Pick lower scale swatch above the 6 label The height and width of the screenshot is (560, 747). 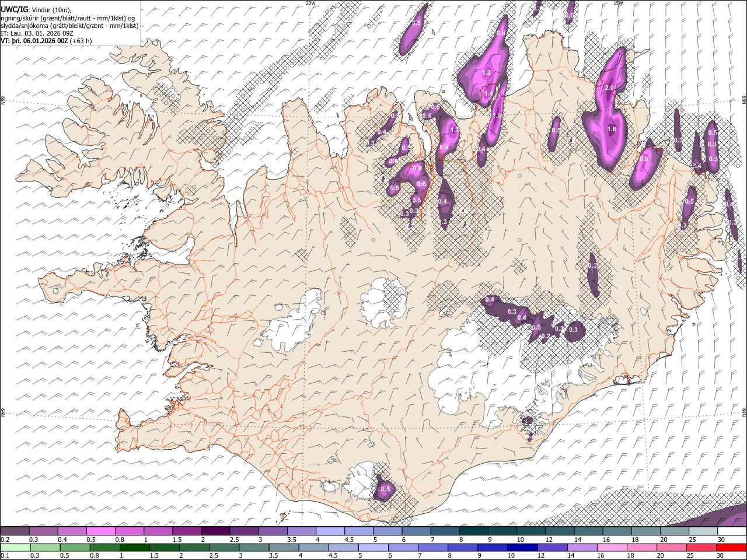[403, 548]
